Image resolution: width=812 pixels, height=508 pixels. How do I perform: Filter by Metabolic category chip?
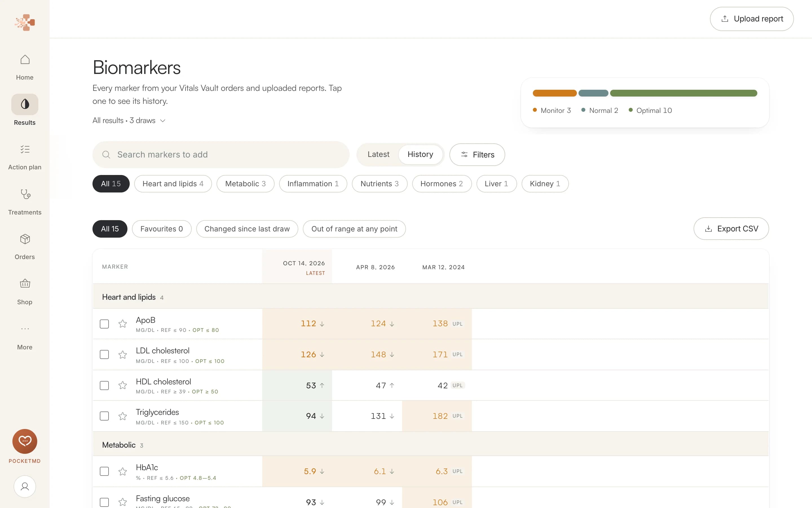click(x=246, y=184)
